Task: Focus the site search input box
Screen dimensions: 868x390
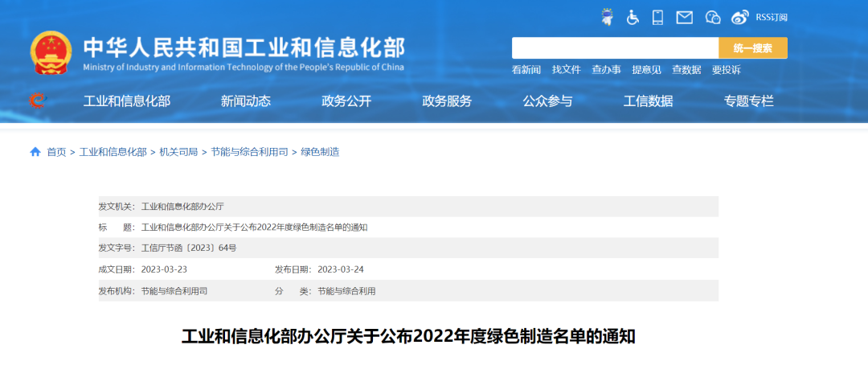Action: 615,47
